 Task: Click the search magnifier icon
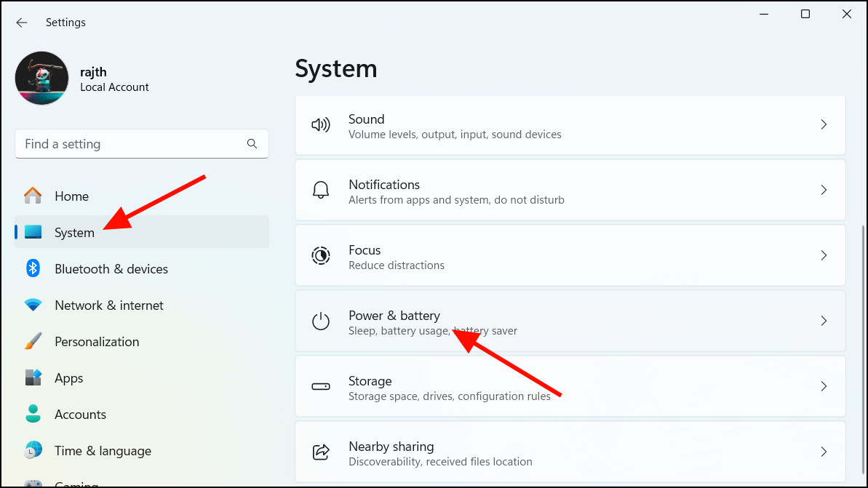pyautogui.click(x=252, y=143)
